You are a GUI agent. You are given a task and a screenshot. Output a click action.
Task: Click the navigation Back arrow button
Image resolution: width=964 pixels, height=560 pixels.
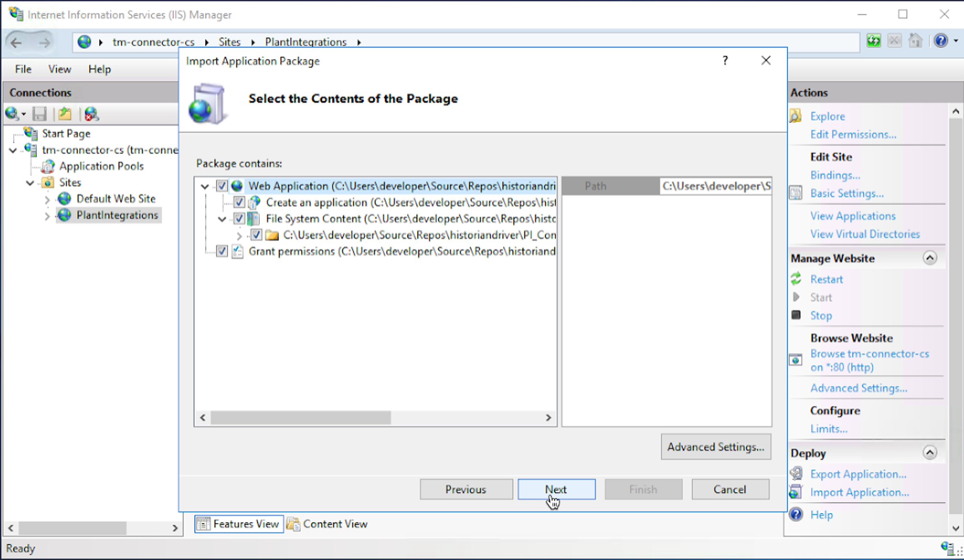[16, 42]
